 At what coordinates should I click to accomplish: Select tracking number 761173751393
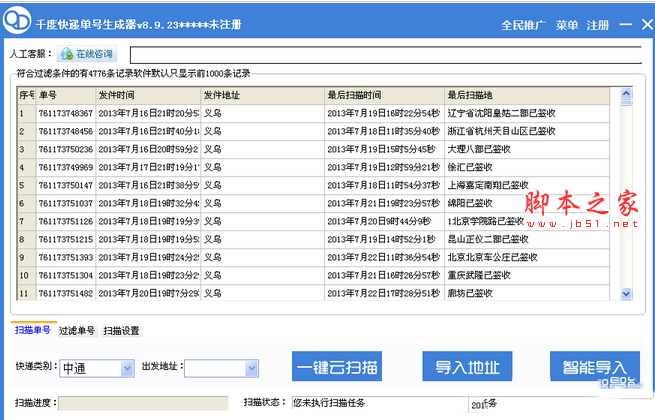(66, 257)
